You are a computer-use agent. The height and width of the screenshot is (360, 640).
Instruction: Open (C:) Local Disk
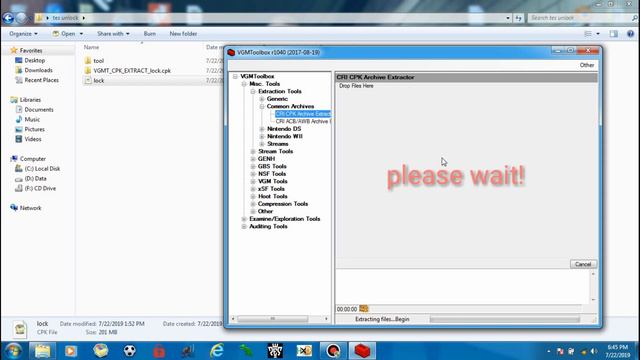tap(42, 169)
